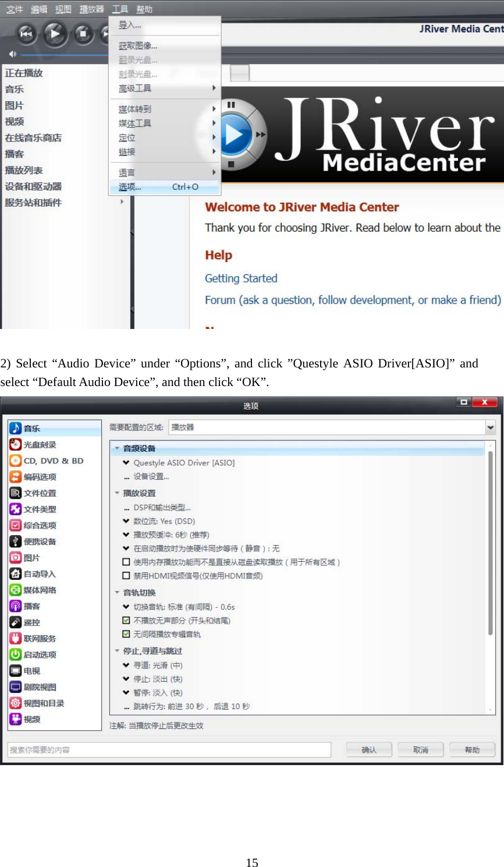Expand 切换音轨: 标准 (有间隔) dropdown
Screen dimensions: 504x867
pyautogui.click(x=126, y=607)
